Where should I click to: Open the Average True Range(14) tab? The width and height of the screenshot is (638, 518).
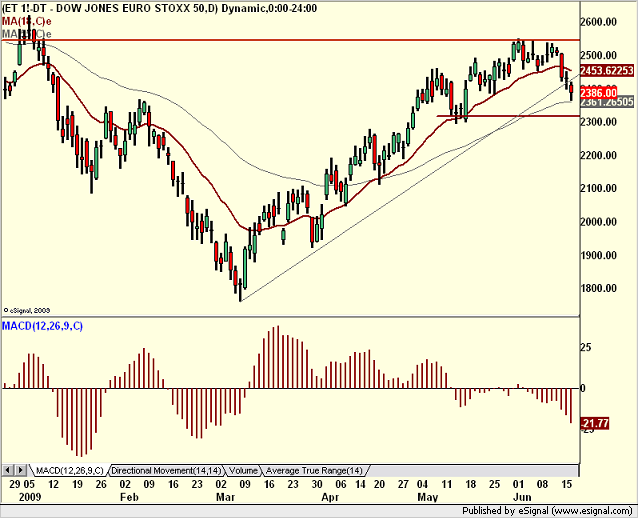(314, 471)
